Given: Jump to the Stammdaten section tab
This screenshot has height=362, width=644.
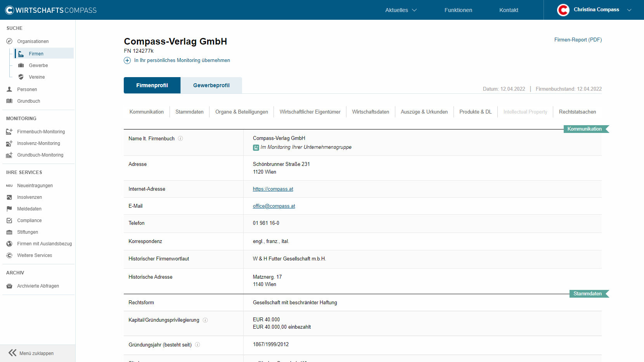Looking at the screenshot, I should click(189, 112).
